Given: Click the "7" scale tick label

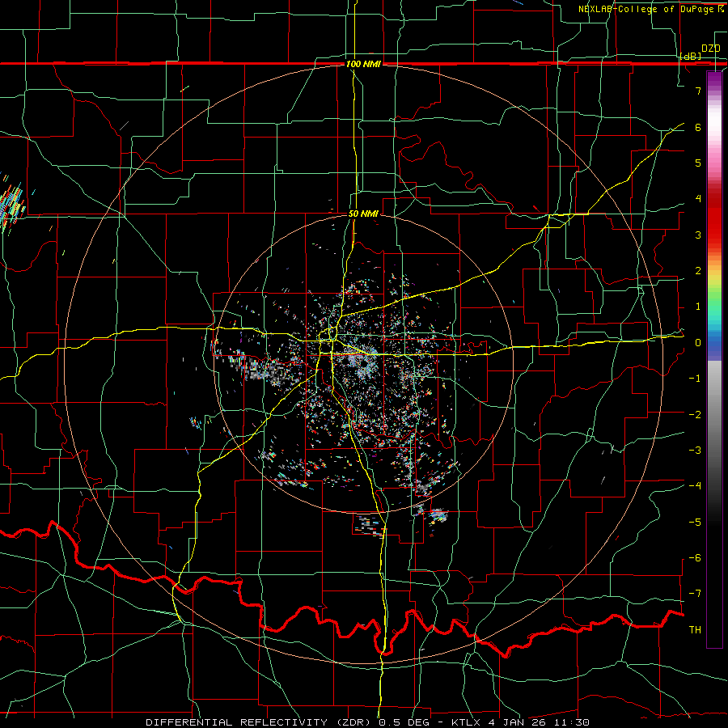Looking at the screenshot, I should (x=698, y=91).
